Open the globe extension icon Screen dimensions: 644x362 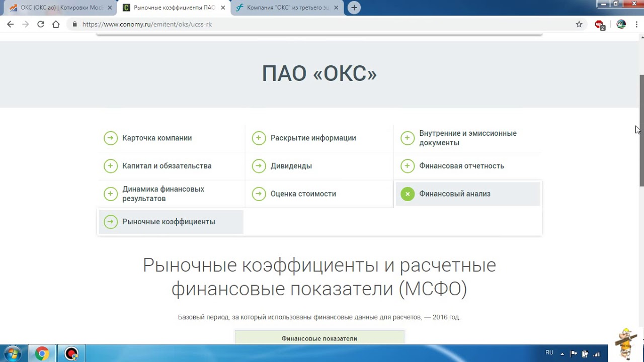click(x=621, y=24)
